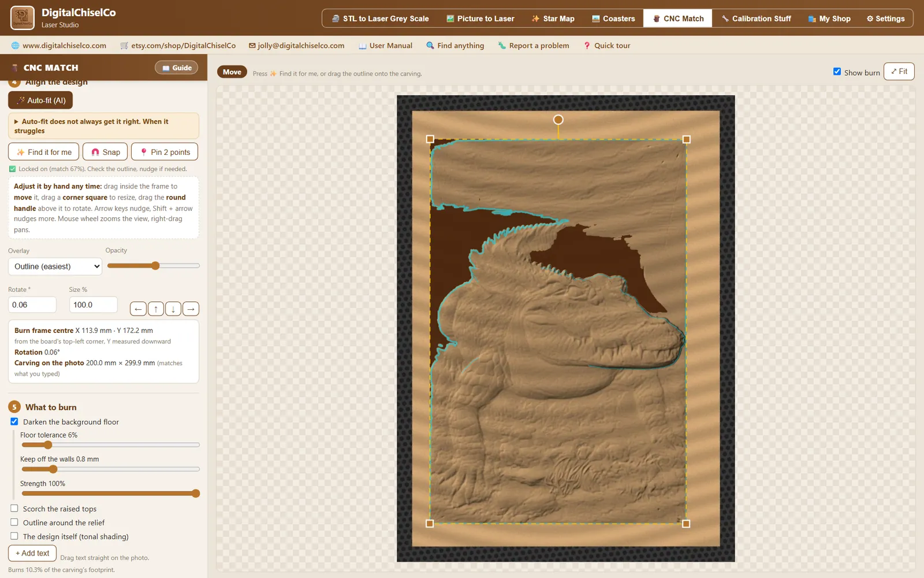The width and height of the screenshot is (924, 578).
Task: Click the Fit view button
Action: click(899, 72)
